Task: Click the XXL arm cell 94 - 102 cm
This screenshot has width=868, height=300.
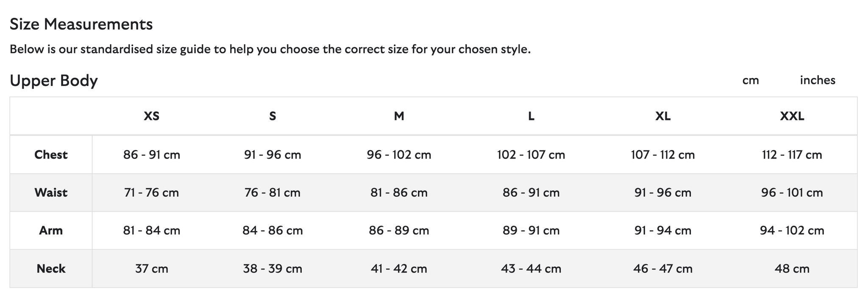Action: tap(792, 231)
